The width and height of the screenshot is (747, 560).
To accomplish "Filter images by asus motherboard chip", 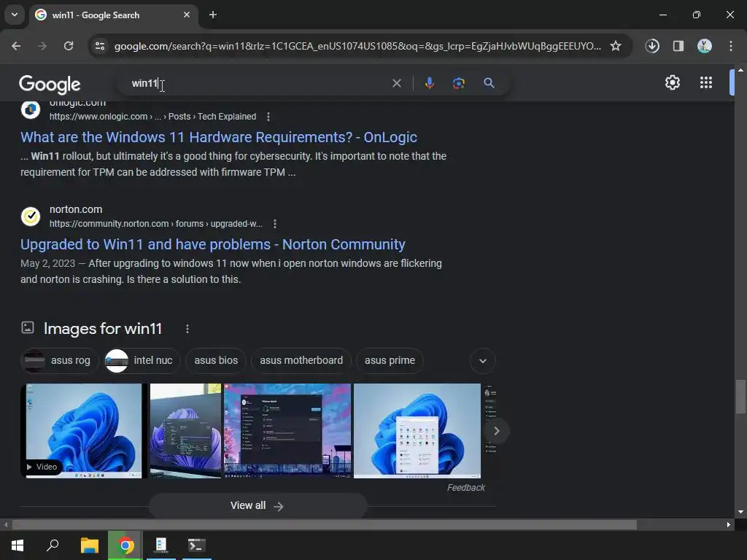I will point(301,360).
